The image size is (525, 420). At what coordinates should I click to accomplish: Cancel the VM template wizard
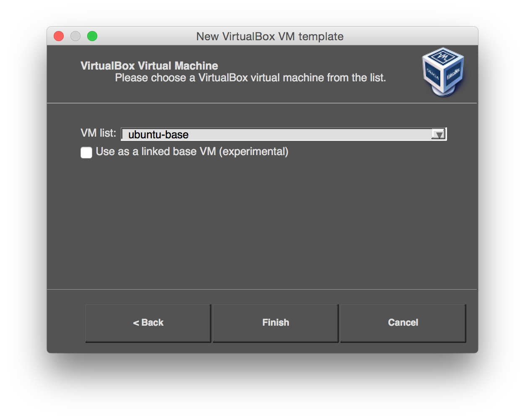point(403,322)
